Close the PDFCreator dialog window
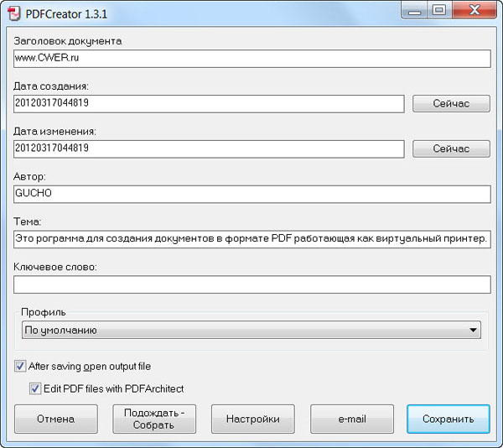The height and width of the screenshot is (448, 503). [473, 11]
